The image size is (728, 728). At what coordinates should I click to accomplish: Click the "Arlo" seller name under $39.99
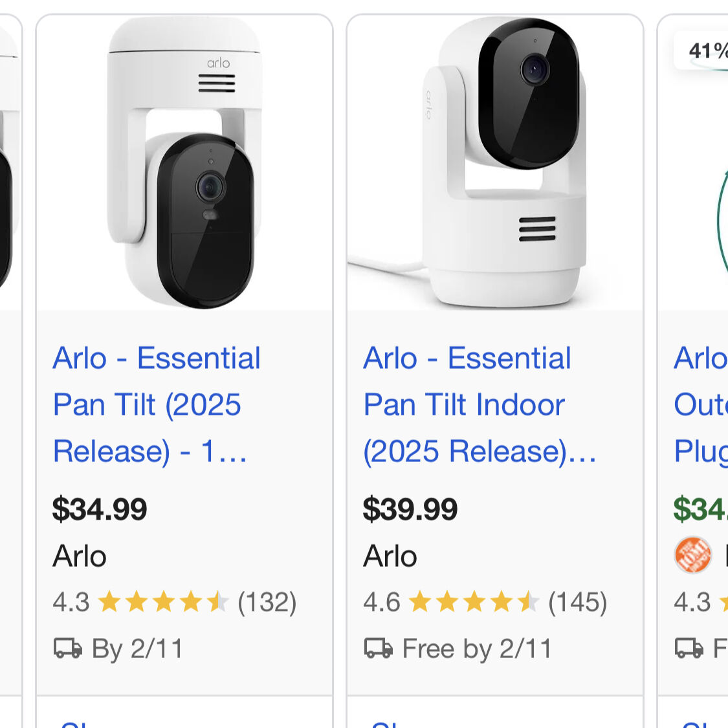point(390,556)
